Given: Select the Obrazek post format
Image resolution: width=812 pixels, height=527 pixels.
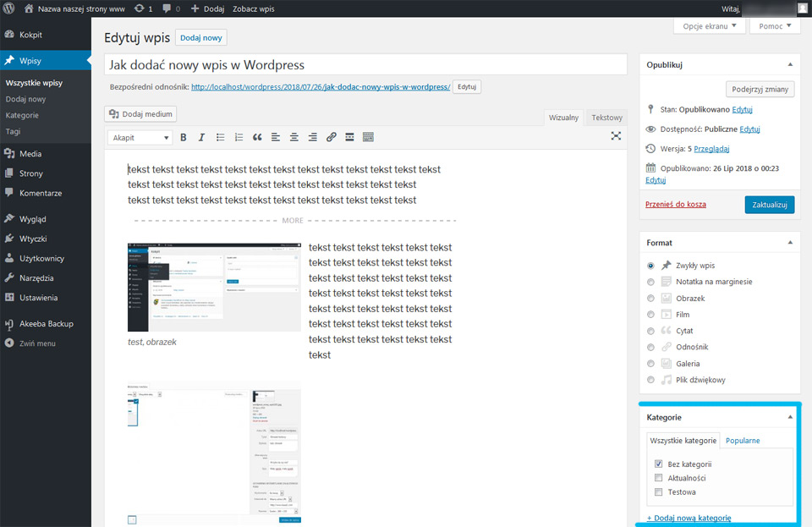Looking at the screenshot, I should [x=651, y=299].
